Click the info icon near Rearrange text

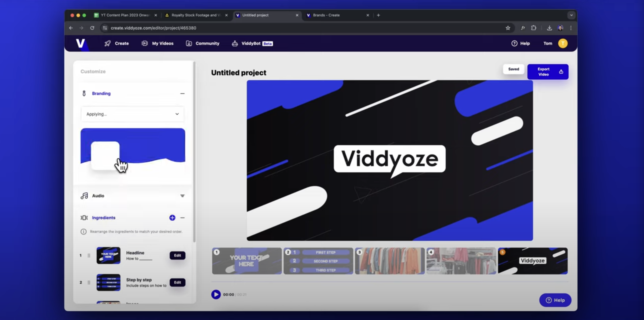(x=83, y=232)
